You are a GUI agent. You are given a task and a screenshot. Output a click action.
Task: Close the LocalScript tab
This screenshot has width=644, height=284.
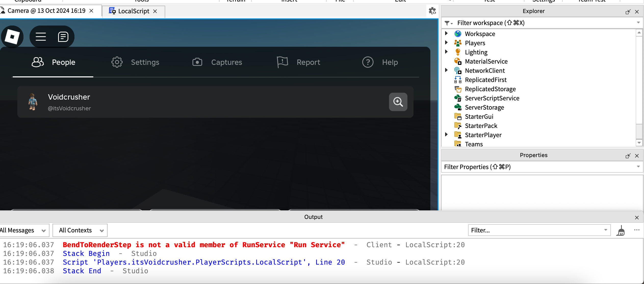coord(155,11)
